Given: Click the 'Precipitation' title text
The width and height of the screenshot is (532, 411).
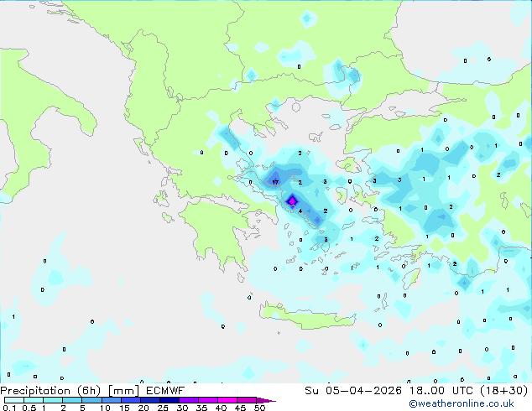Looking at the screenshot, I should [x=35, y=391].
